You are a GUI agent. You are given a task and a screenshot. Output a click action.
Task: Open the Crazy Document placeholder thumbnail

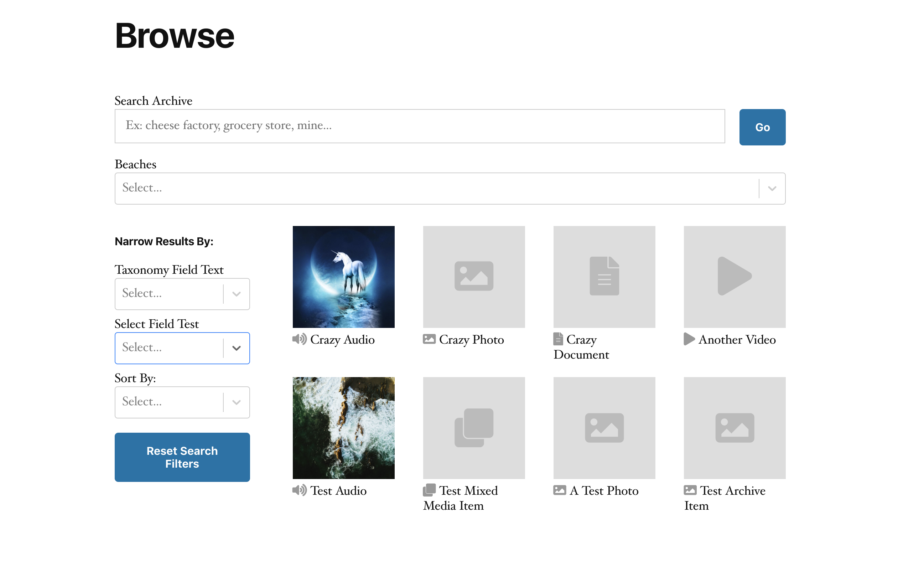[604, 277]
